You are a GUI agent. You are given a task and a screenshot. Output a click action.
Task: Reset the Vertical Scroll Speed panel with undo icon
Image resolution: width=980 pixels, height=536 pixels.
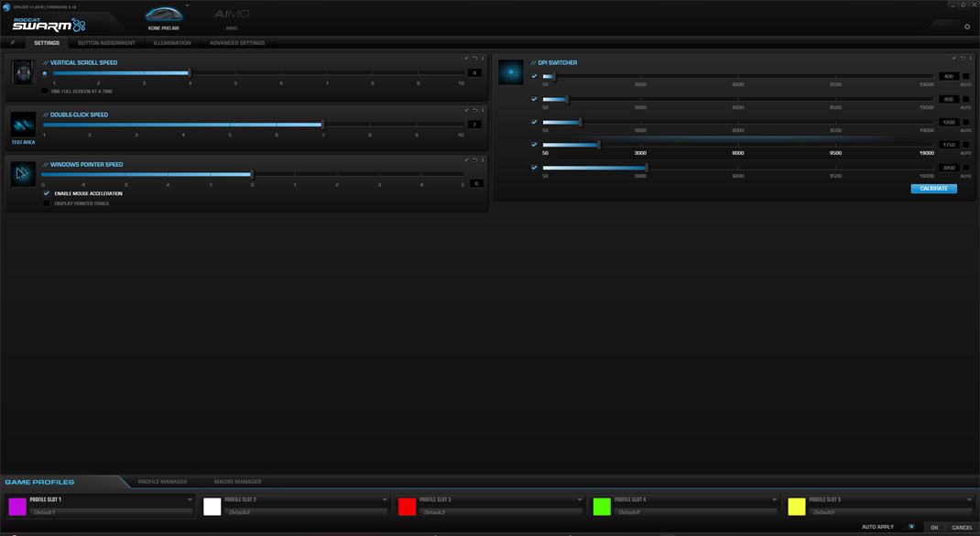pos(474,59)
